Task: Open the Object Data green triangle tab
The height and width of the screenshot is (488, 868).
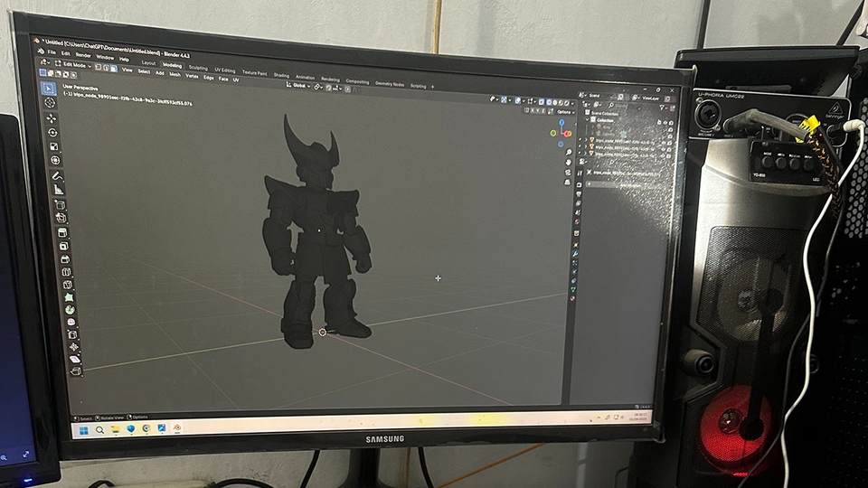Action: (573, 289)
